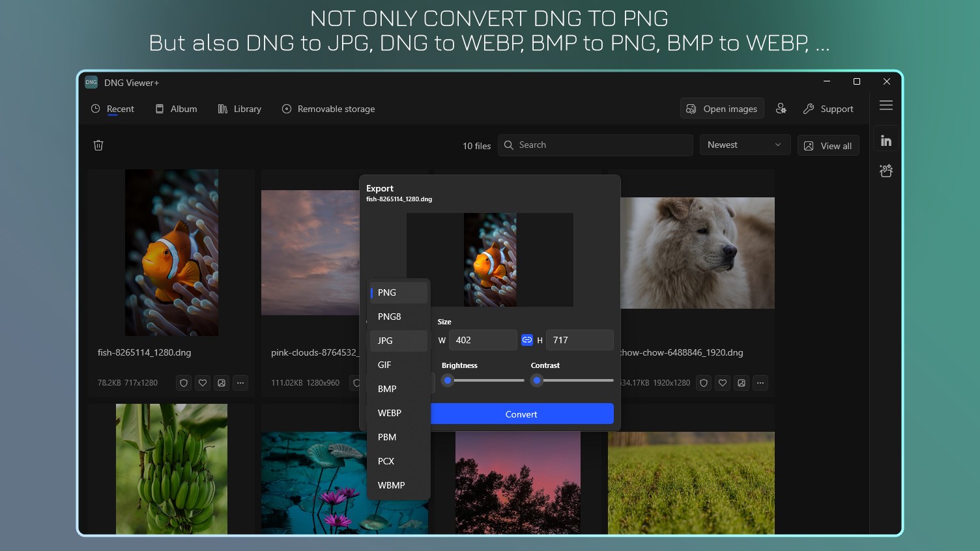Expand the Newest sort dropdown
The image size is (980, 551).
(745, 145)
